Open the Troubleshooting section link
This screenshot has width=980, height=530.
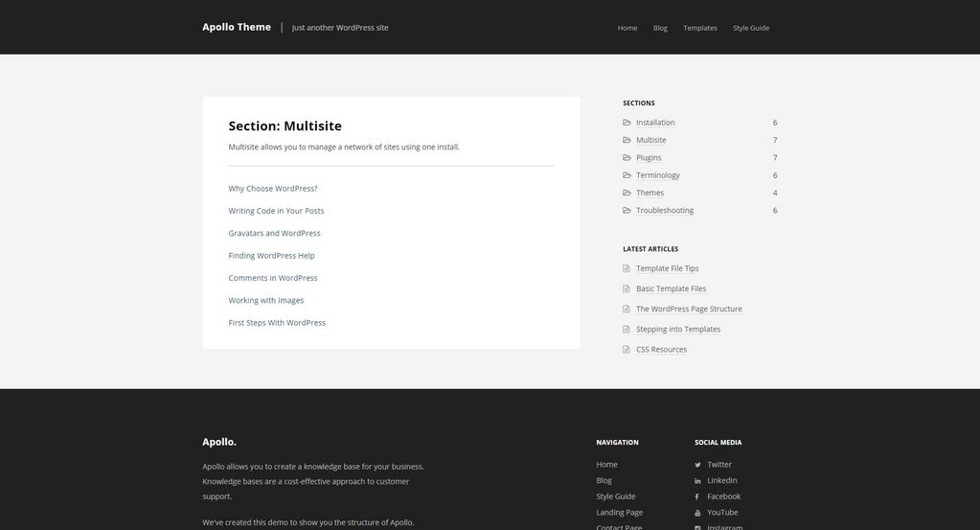(x=665, y=210)
